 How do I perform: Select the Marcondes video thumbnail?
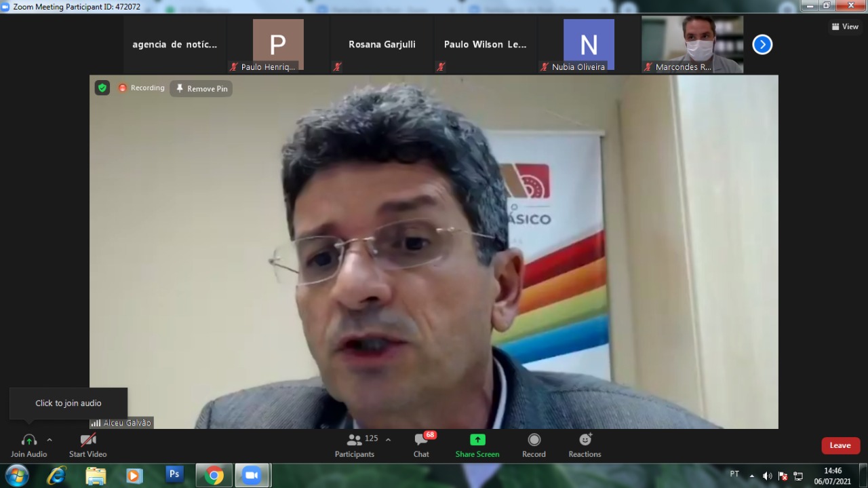pos(692,44)
